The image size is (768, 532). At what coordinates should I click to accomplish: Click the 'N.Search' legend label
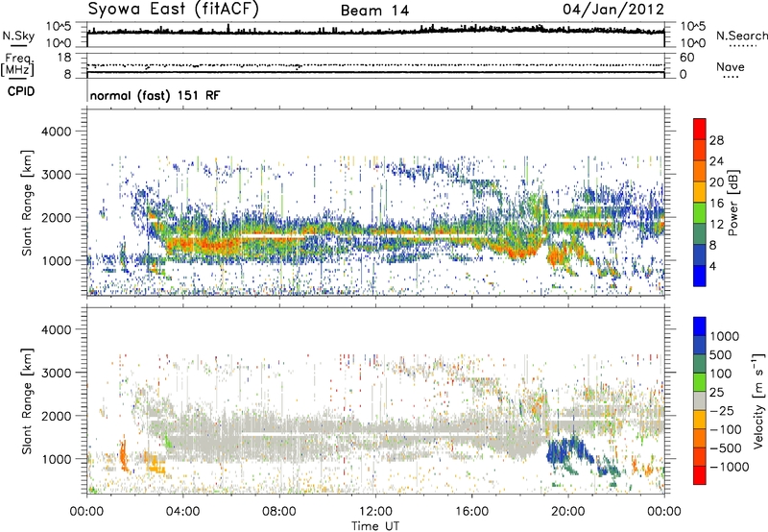(x=741, y=36)
